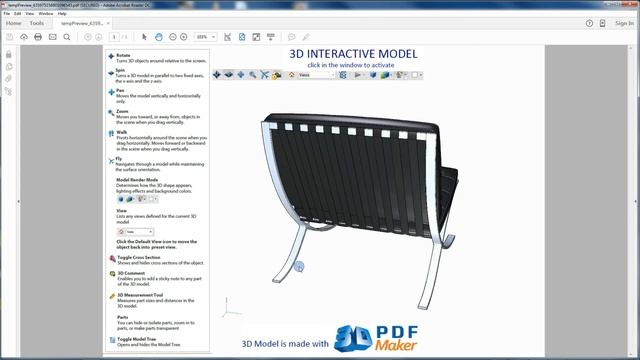This screenshot has width=640, height=360.
Task: Click the 'Model Render Mode' label in legend
Action: (x=137, y=180)
